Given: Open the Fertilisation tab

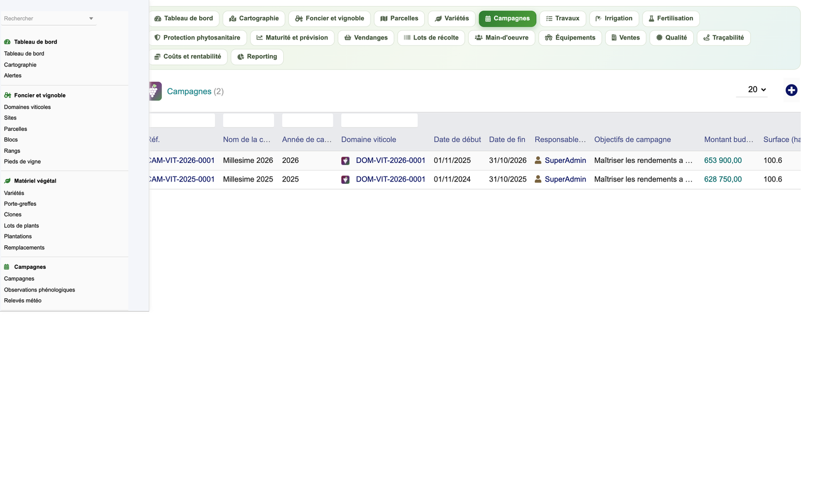Looking at the screenshot, I should [x=671, y=19].
